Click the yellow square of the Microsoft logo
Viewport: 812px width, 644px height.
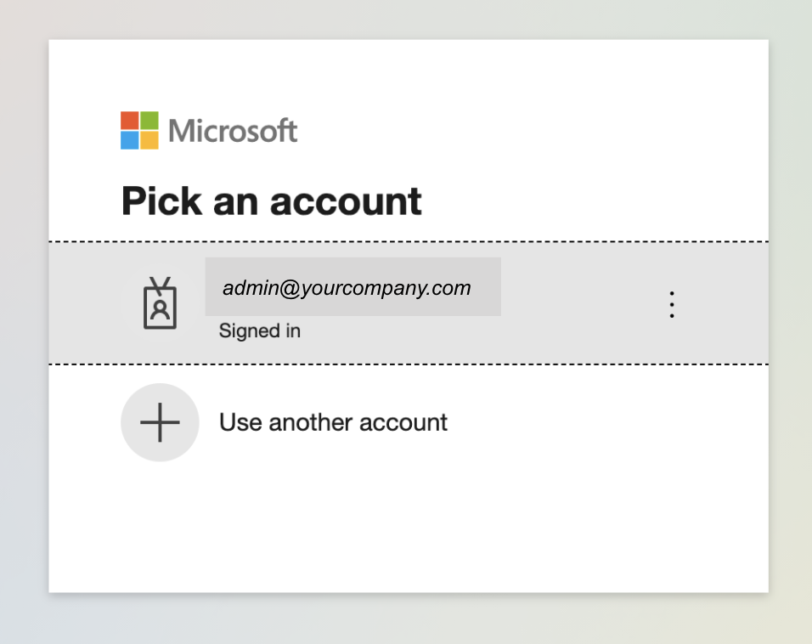(149, 140)
